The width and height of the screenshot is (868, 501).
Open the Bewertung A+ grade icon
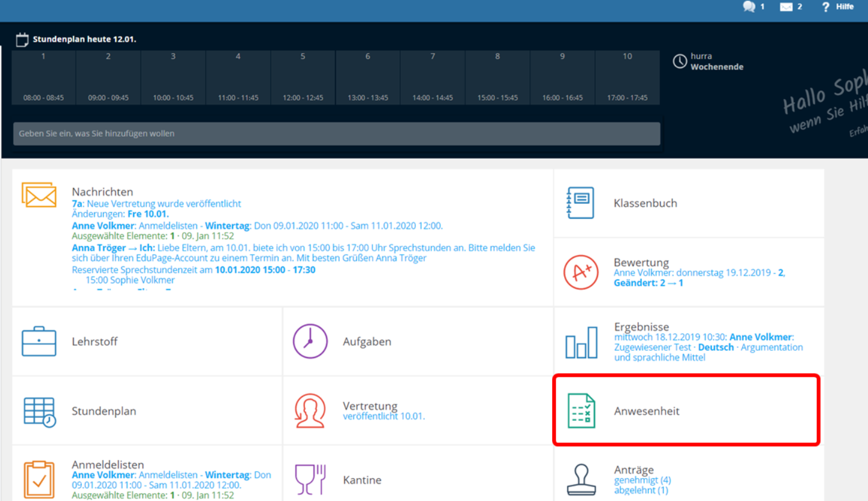580,273
